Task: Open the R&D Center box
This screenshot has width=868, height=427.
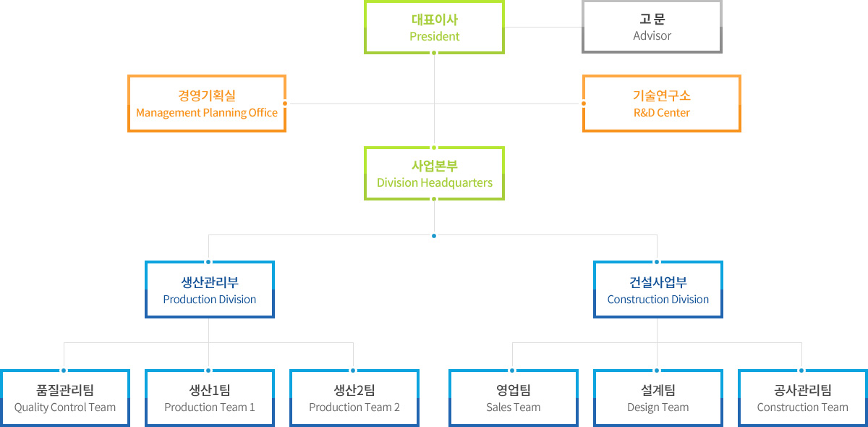Action: point(661,103)
